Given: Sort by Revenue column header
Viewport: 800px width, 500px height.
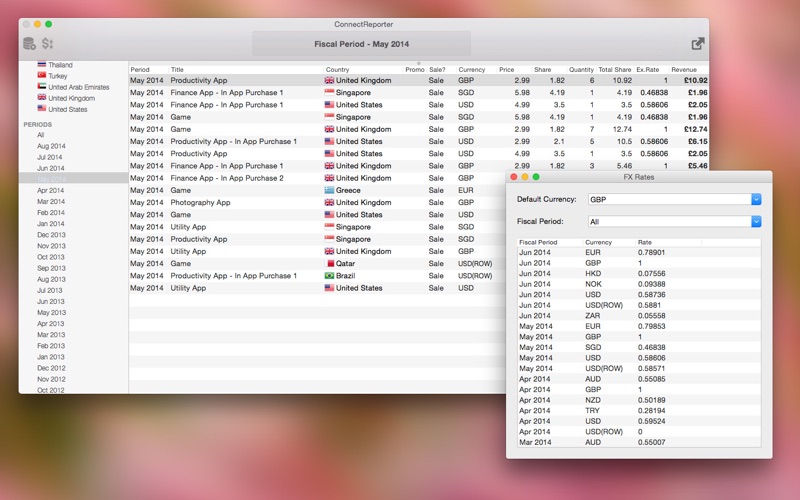Looking at the screenshot, I should (684, 69).
